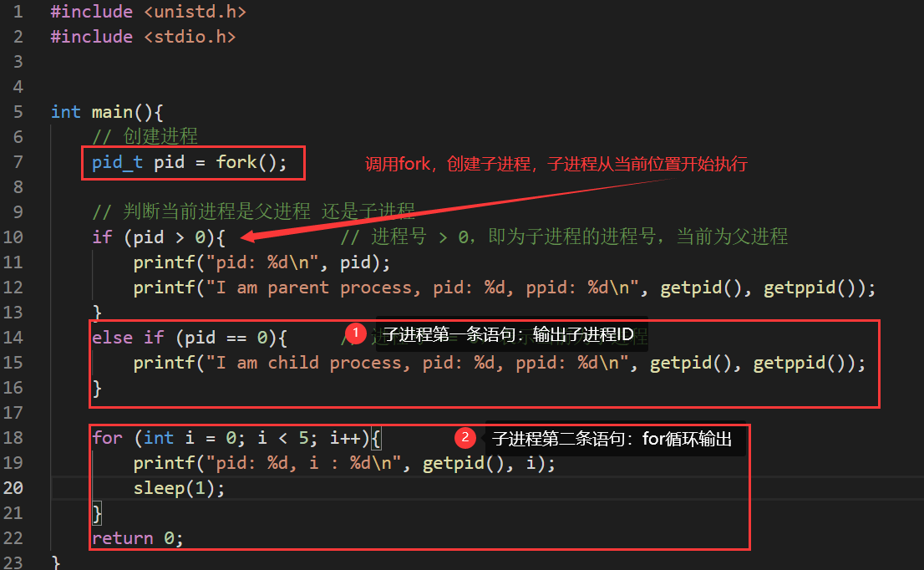Click the 'printf("pid: %d, i : %d\n"' line
This screenshot has width=924, height=570.
tap(344, 463)
